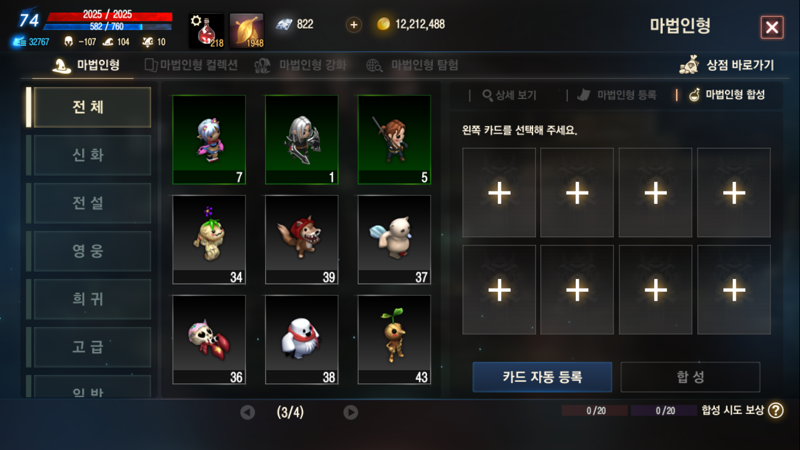The height and width of the screenshot is (450, 800).
Task: Click the 카드 자동 등록 button
Action: [x=542, y=377]
